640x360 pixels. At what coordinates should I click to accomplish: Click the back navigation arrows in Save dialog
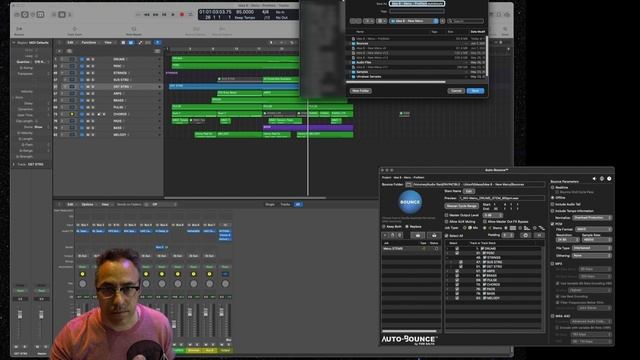pyautogui.click(x=356, y=21)
